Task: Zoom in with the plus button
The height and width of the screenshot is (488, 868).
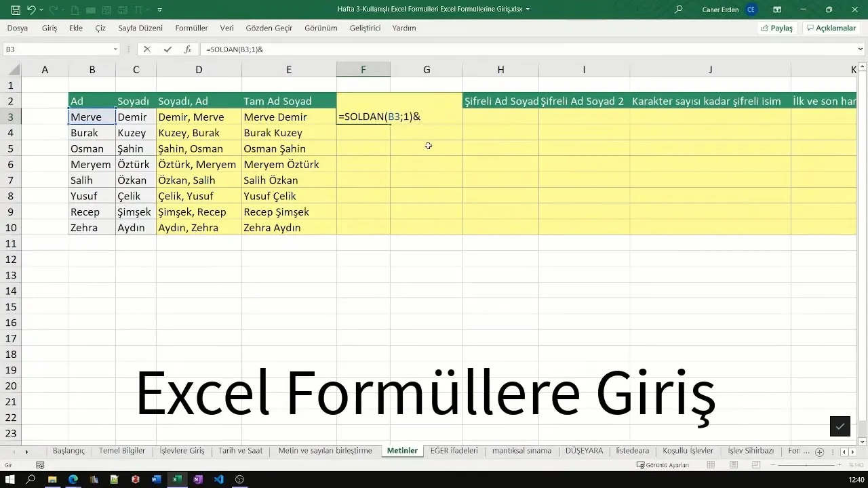Action: (x=840, y=465)
